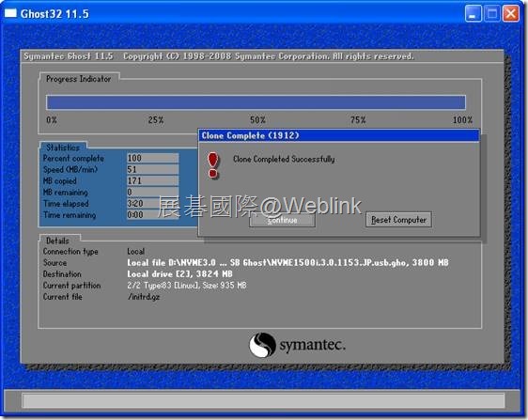This screenshot has height=420, width=528.
Task: Click the 0% progress marker label
Action: (52, 120)
